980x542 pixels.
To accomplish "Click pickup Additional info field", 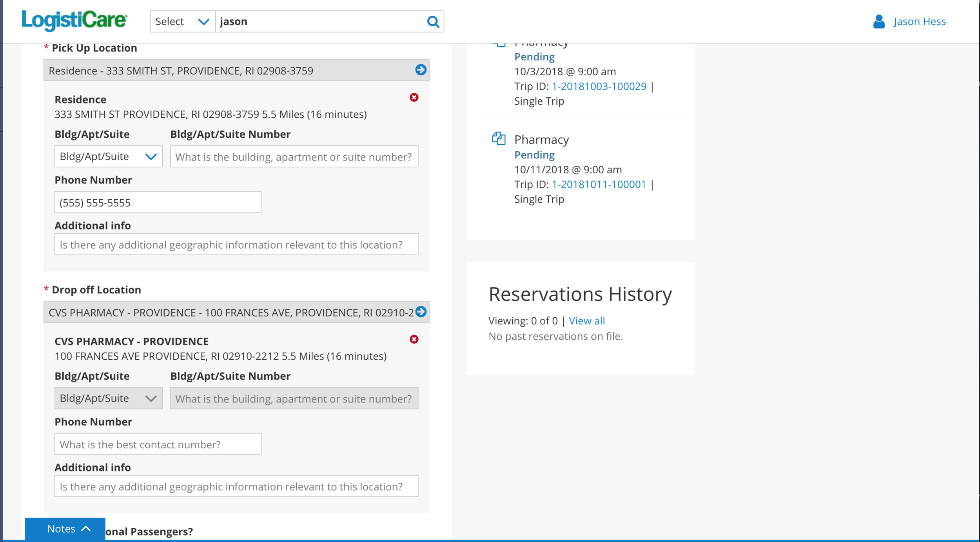I will (x=236, y=244).
